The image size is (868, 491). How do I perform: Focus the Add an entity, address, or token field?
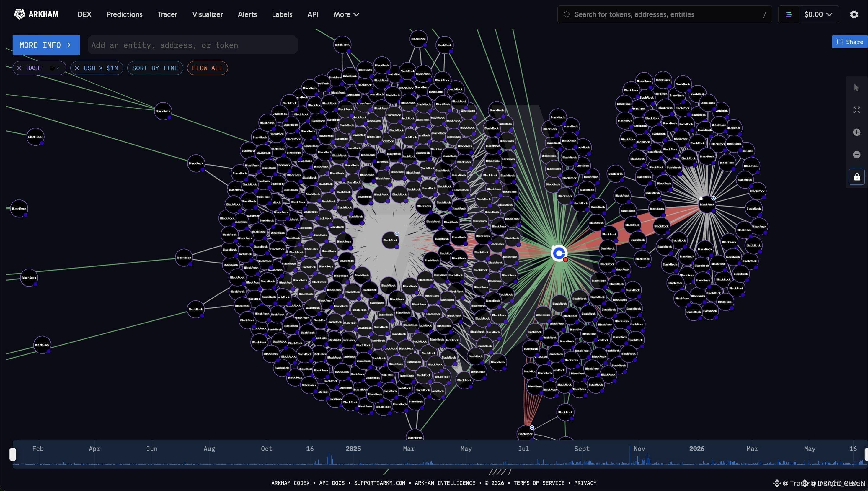pyautogui.click(x=192, y=45)
